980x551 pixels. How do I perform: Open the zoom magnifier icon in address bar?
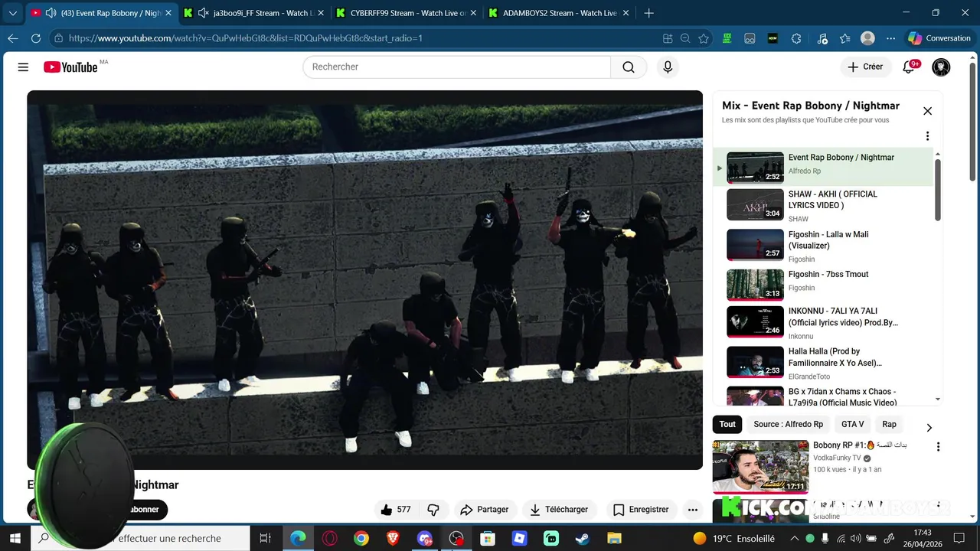coord(685,38)
